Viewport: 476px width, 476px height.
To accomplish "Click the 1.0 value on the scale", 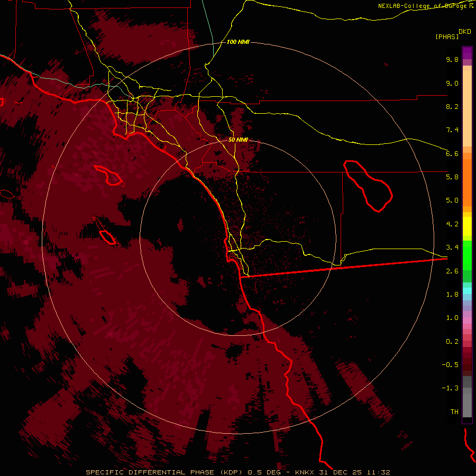I will point(452,318).
